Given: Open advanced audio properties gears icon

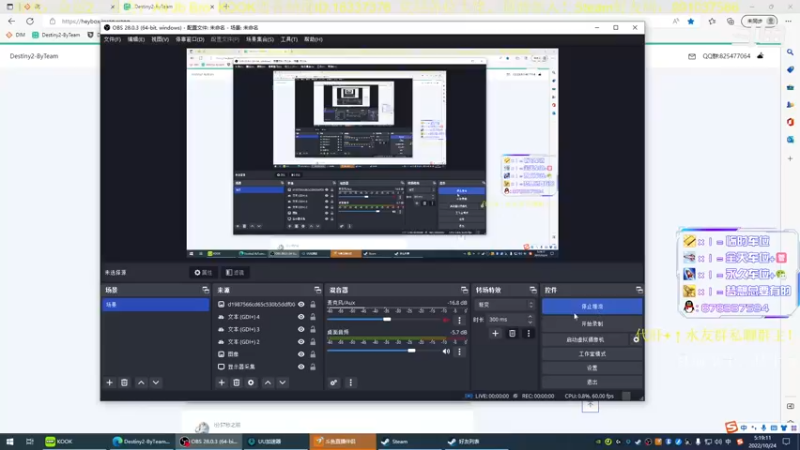Looking at the screenshot, I should pyautogui.click(x=334, y=383).
